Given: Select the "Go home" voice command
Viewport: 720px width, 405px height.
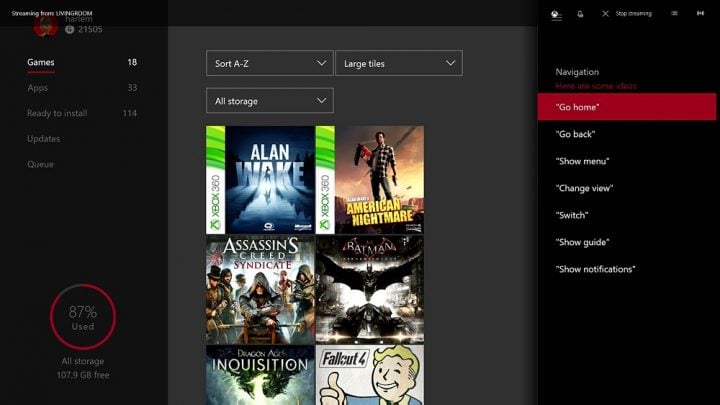Looking at the screenshot, I should (626, 107).
